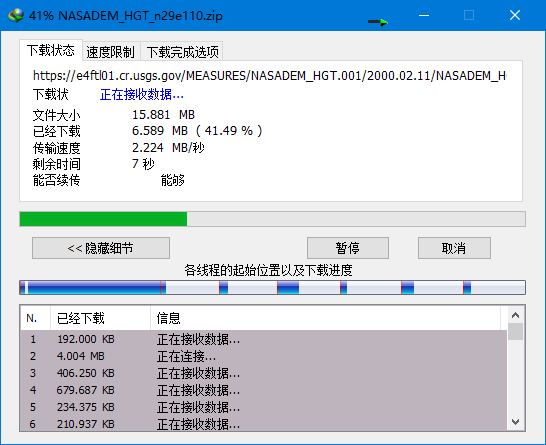Pause the download with 暂停
Image resolution: width=546 pixels, height=445 pixels.
pos(348,248)
